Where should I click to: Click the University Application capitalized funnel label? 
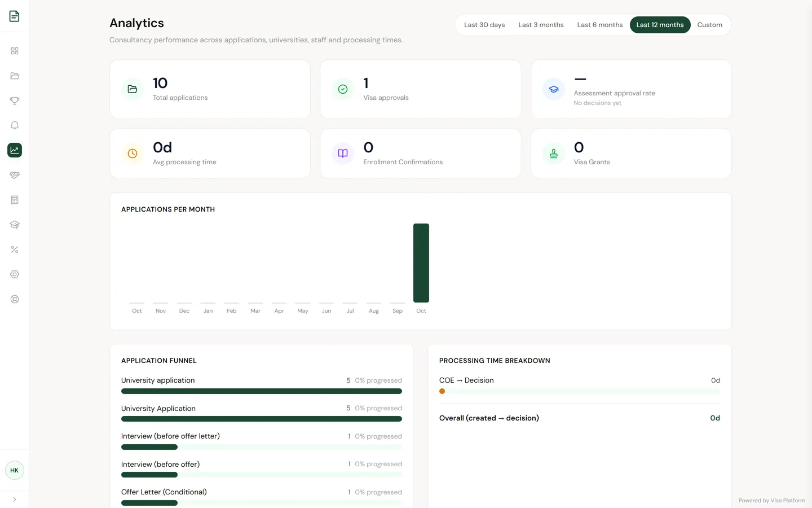click(x=158, y=409)
